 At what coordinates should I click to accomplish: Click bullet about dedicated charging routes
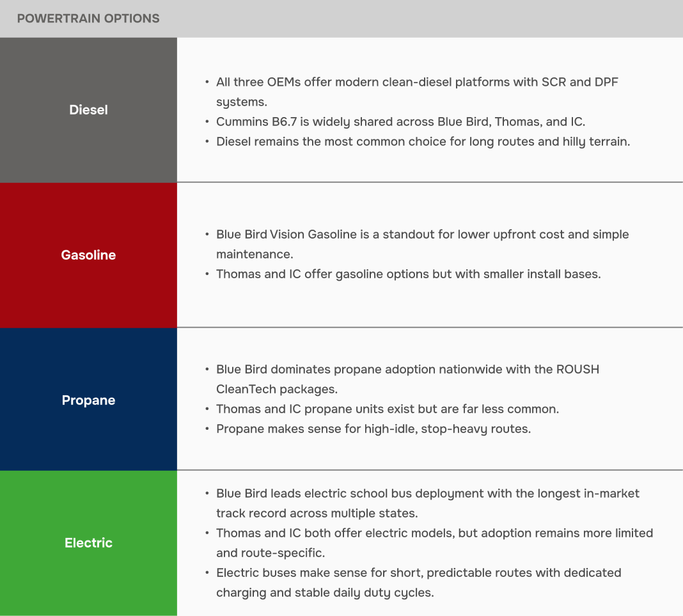click(x=419, y=583)
